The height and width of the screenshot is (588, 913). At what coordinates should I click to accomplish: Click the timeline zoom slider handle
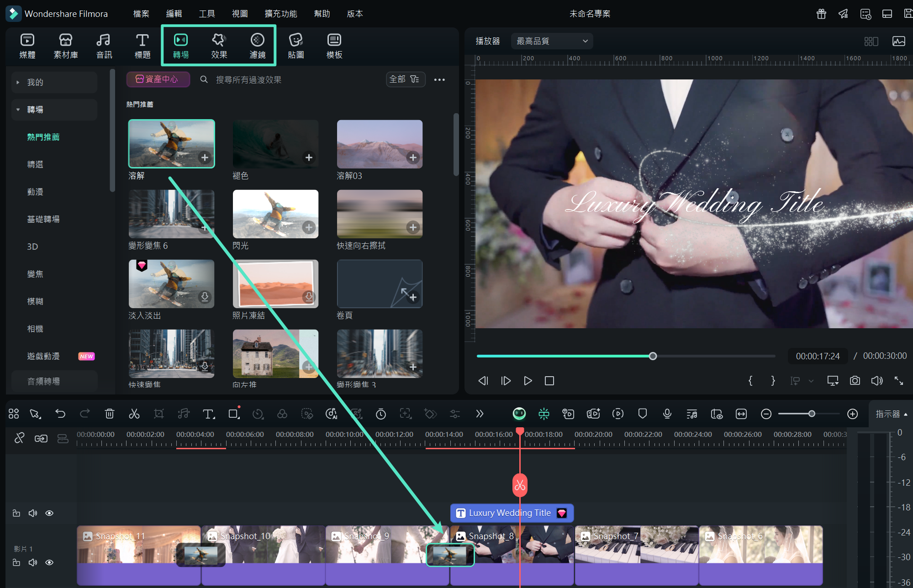(x=812, y=414)
